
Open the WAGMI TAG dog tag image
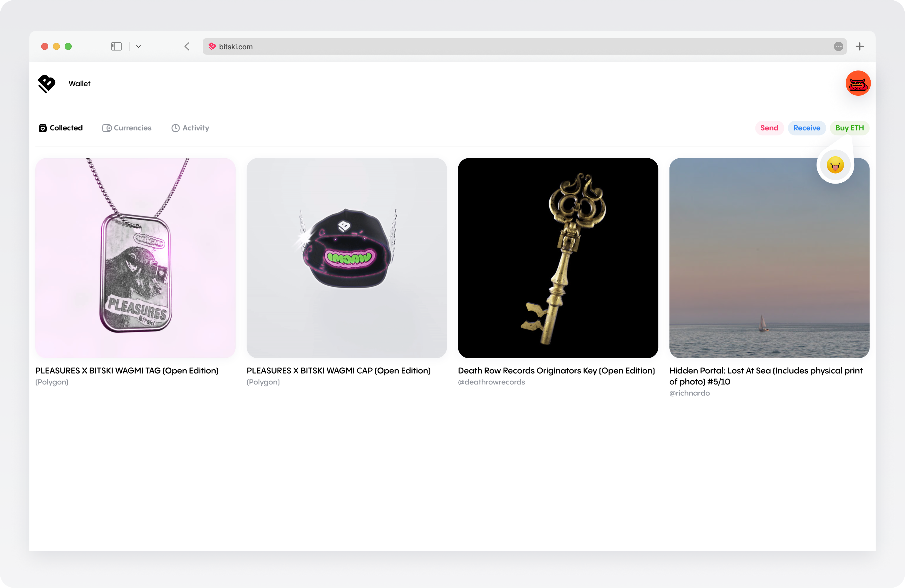pos(135,258)
